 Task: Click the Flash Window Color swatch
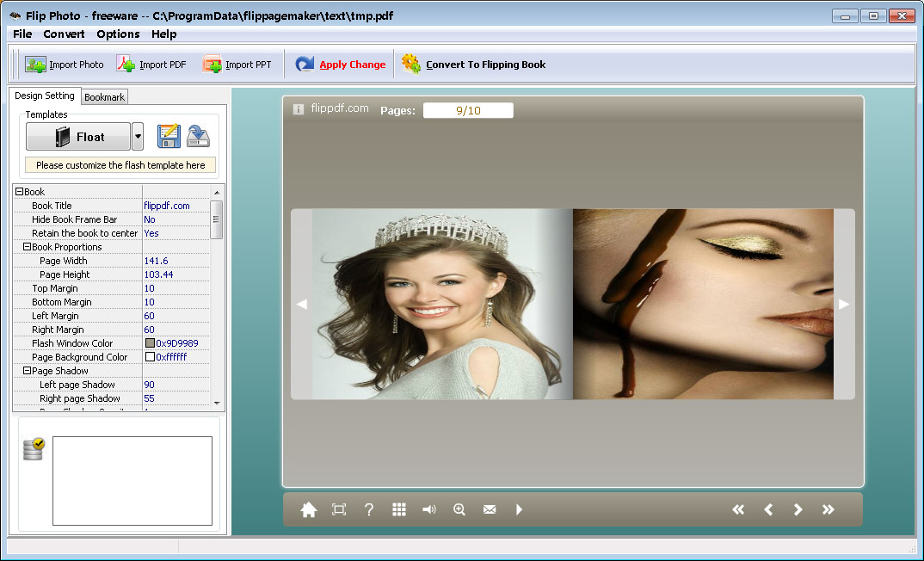[x=148, y=343]
